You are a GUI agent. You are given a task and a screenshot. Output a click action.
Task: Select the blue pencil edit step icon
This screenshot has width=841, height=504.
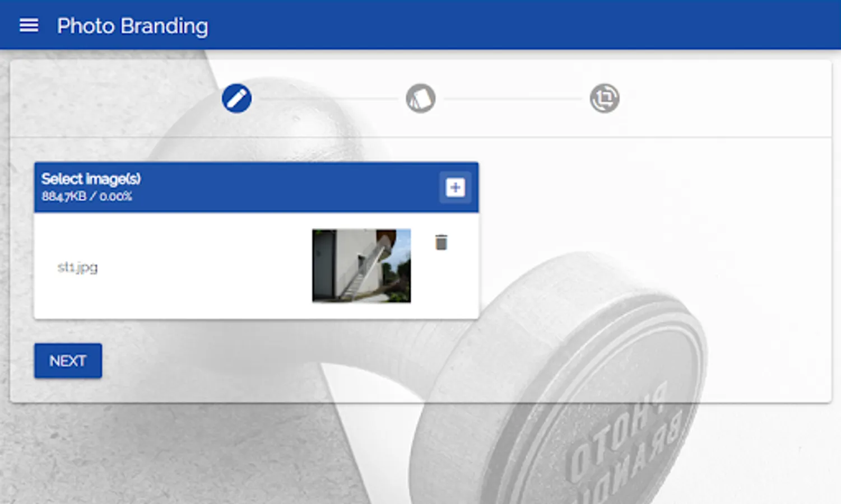pos(236,99)
